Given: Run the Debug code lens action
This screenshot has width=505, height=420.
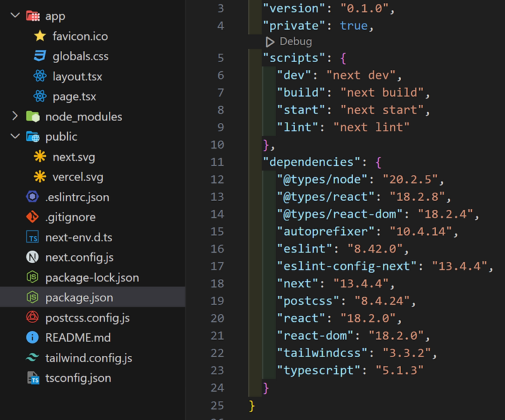Looking at the screenshot, I should [290, 41].
